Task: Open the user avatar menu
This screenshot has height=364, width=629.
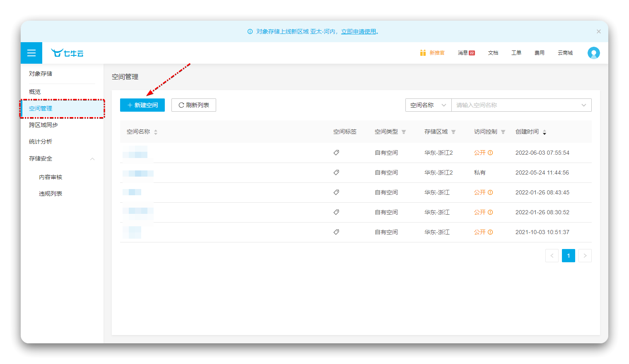Action: pyautogui.click(x=593, y=53)
